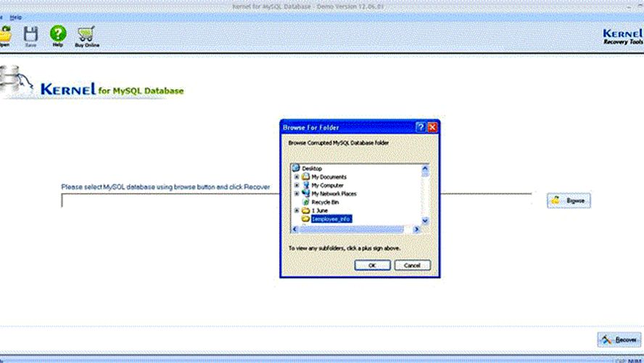Click the Recycle Bin icon
Image resolution: width=644 pixels, height=363 pixels.
click(305, 203)
